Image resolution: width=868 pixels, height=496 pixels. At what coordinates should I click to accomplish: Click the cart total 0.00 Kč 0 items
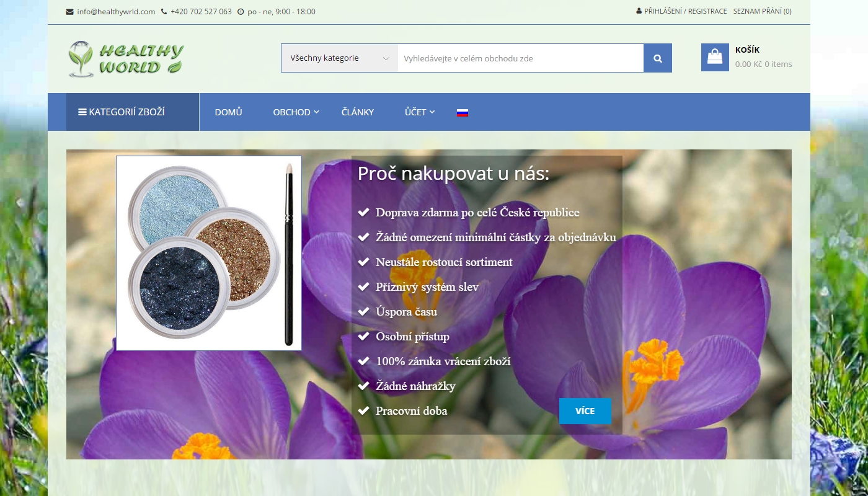[763, 64]
